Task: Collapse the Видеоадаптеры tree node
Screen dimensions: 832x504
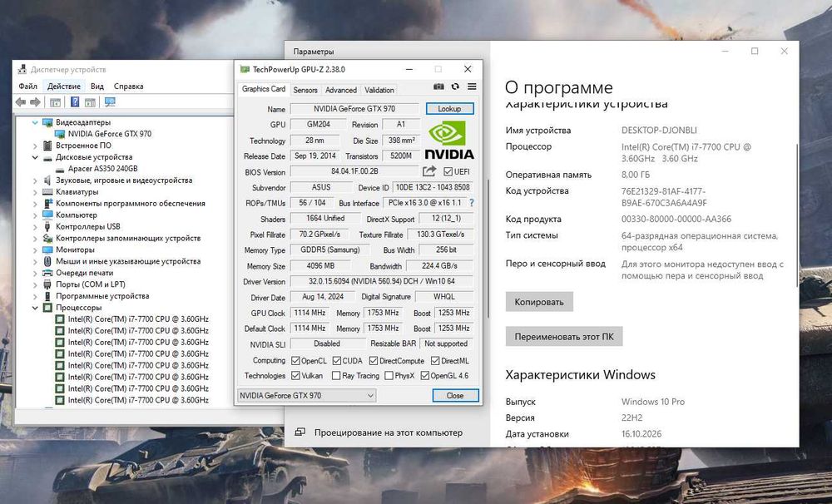Action: (x=35, y=122)
